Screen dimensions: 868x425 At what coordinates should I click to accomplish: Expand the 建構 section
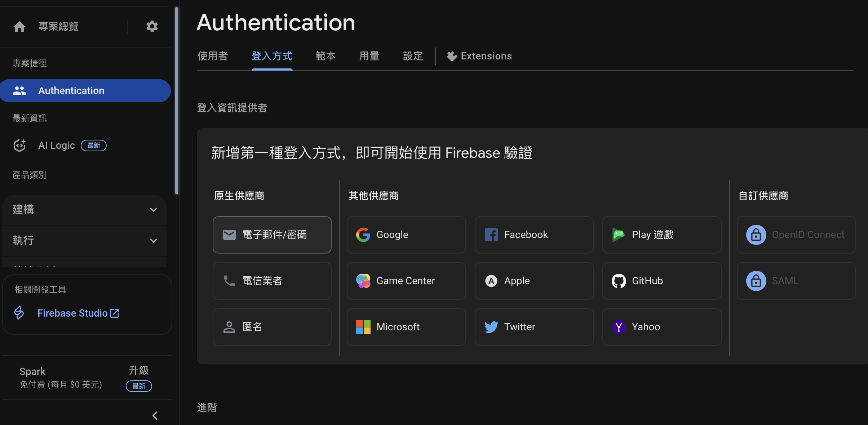pos(84,210)
